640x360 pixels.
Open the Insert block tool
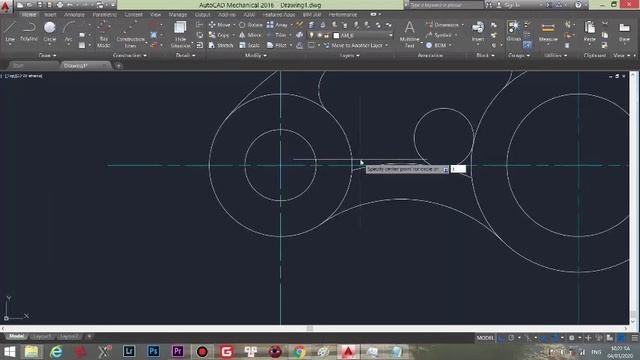(x=478, y=32)
